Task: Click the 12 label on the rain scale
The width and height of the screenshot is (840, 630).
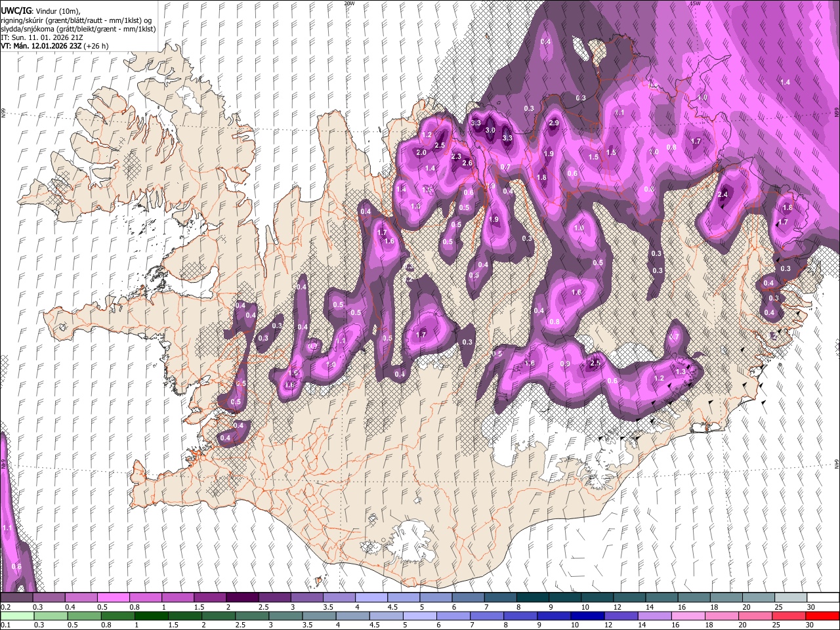Action: point(608,625)
